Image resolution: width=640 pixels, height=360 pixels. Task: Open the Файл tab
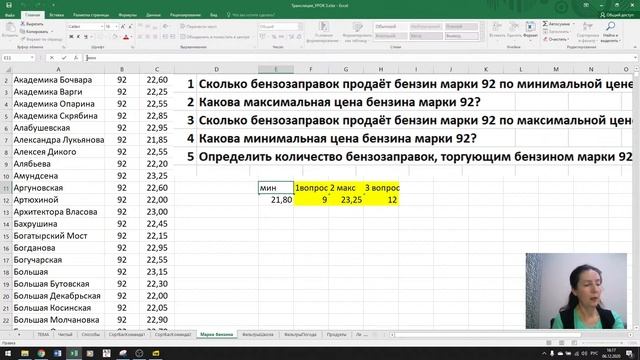click(x=10, y=15)
